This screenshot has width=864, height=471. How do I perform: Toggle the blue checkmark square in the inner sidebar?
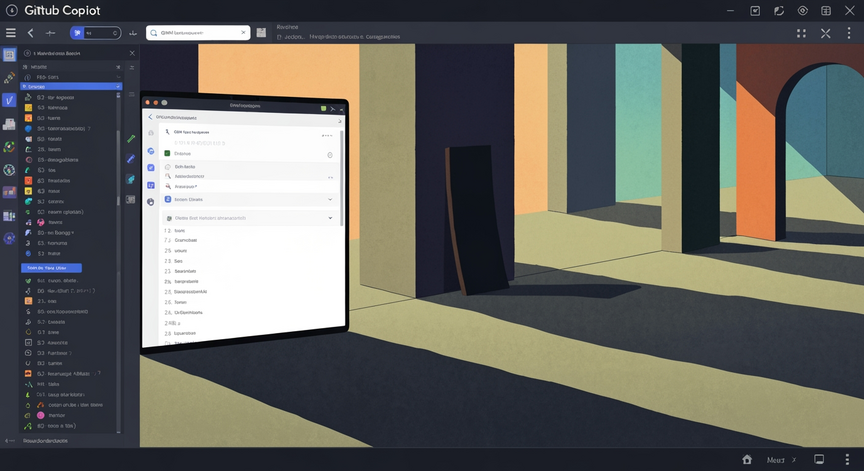pos(151,167)
